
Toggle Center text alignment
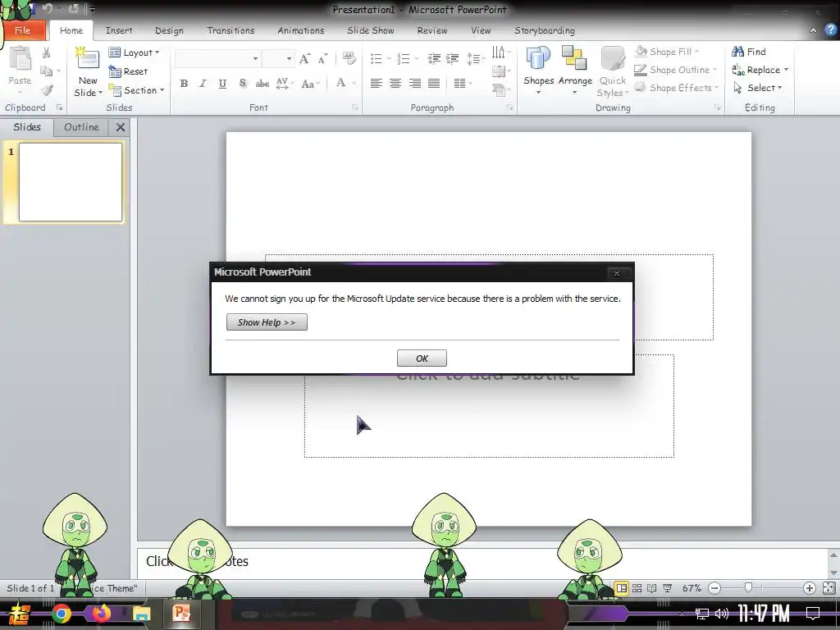[x=395, y=84]
